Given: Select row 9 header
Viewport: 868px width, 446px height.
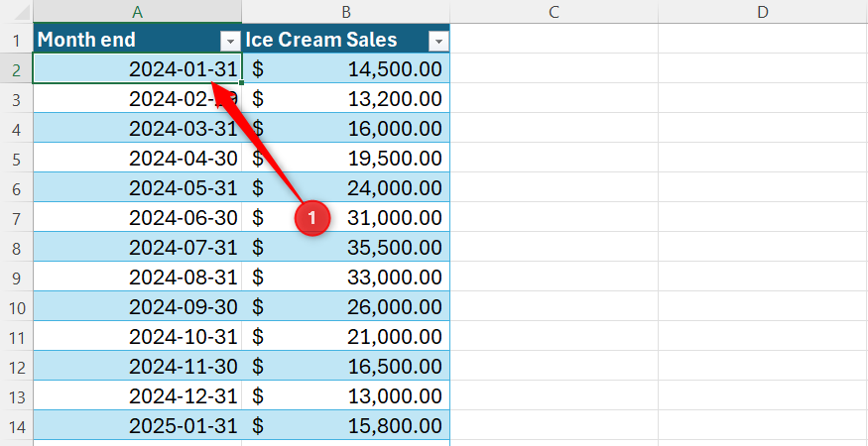Looking at the screenshot, I should (17, 278).
